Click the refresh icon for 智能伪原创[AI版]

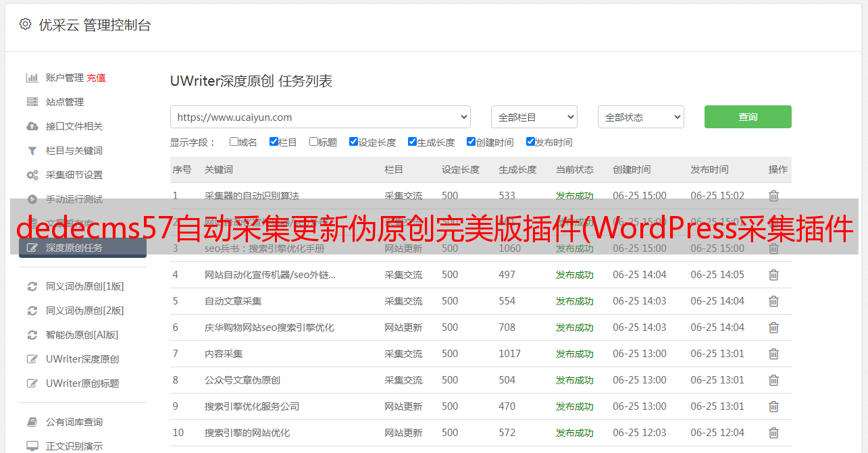pos(32,335)
